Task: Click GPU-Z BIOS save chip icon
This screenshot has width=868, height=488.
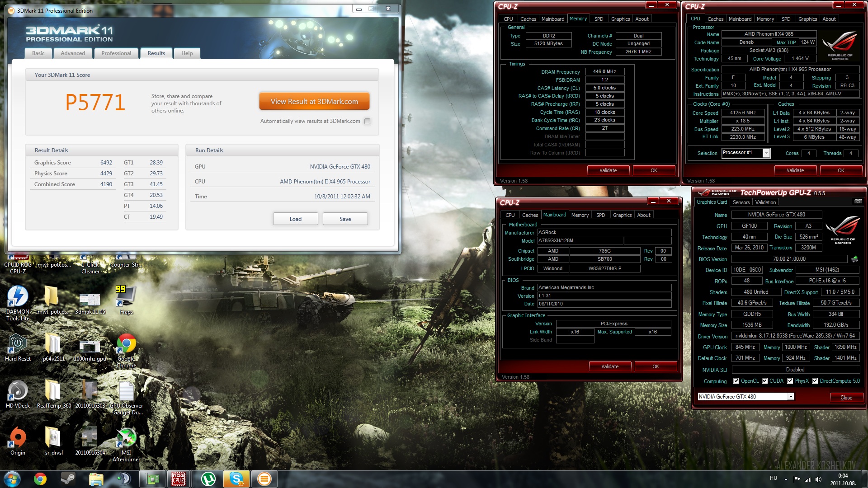Action: click(854, 259)
